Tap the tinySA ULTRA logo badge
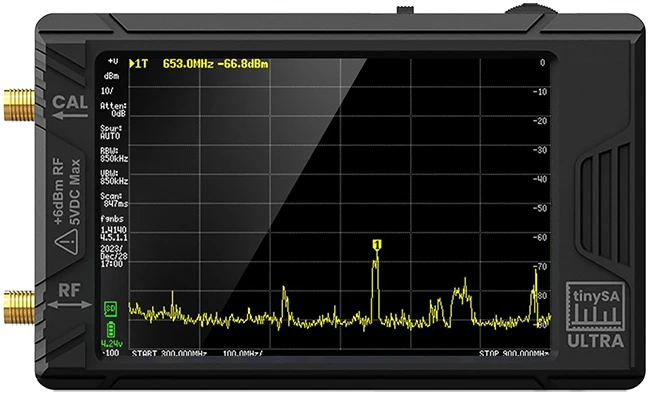This screenshot has height=395, width=650. click(595, 315)
